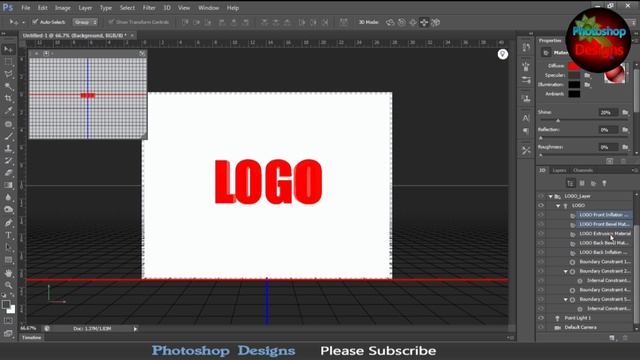Select the Dodge tool

8,210
